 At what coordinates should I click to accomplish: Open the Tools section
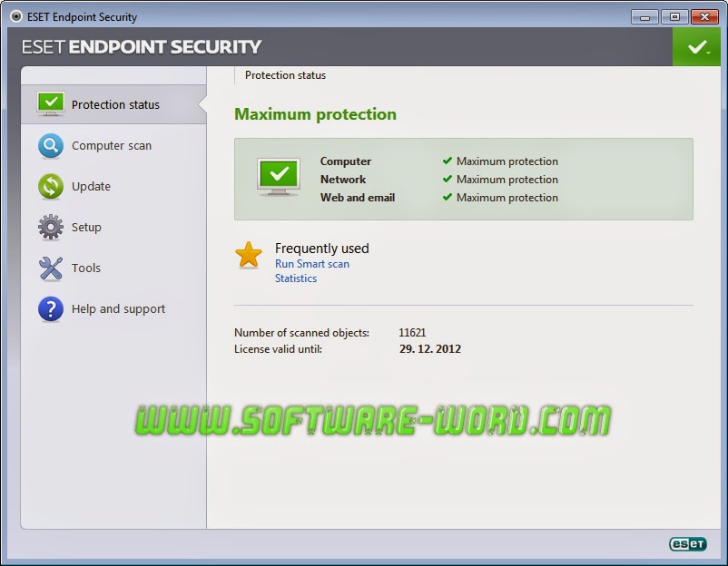click(113, 268)
